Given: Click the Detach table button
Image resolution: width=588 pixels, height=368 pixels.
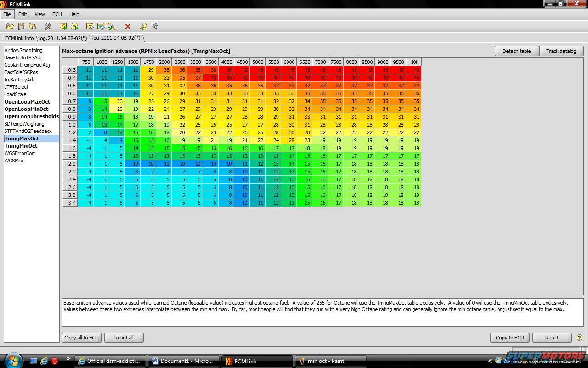Looking at the screenshot, I should 516,51.
